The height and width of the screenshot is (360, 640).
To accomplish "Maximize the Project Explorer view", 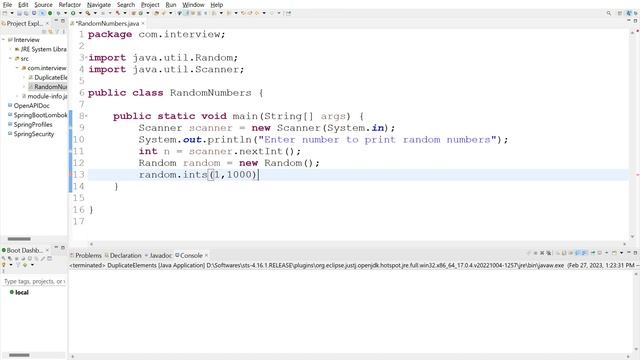I will [x=63, y=20].
